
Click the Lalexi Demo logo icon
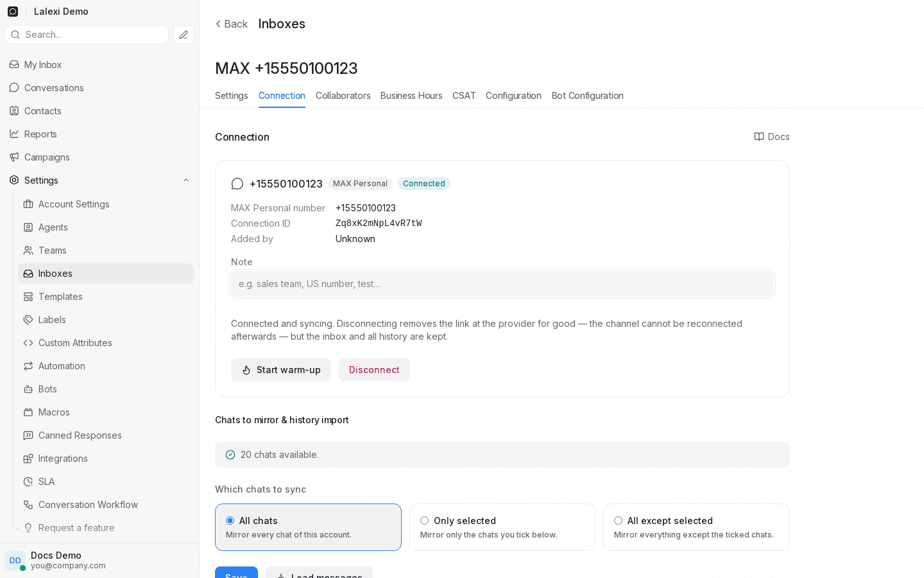click(13, 12)
